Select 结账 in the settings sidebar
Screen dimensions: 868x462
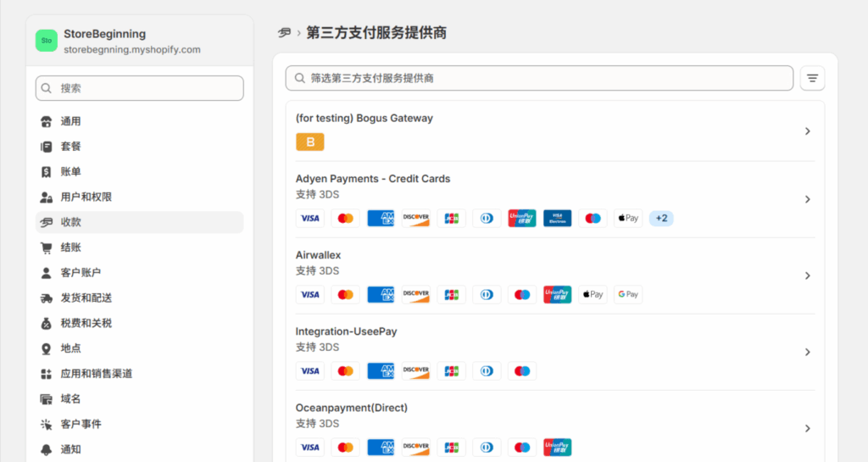70,248
